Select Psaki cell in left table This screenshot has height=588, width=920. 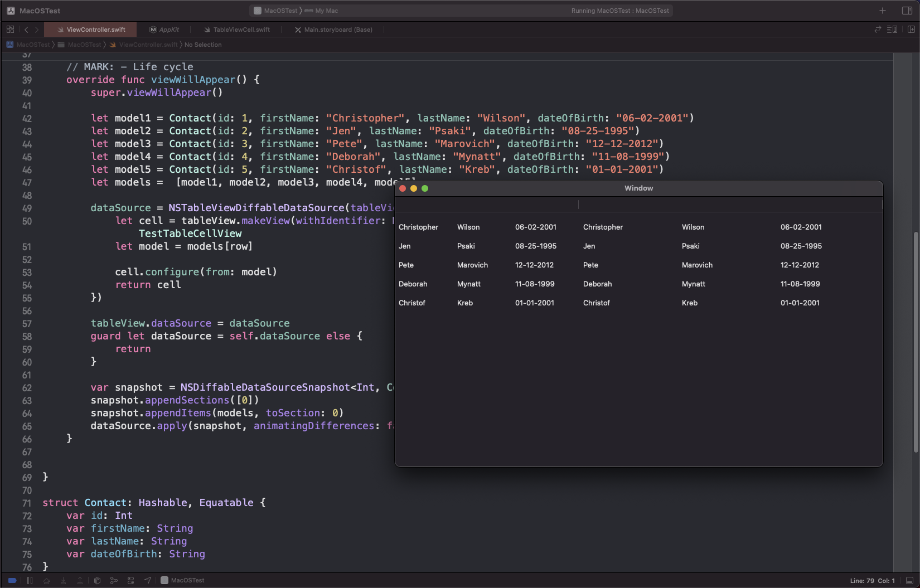click(x=466, y=246)
